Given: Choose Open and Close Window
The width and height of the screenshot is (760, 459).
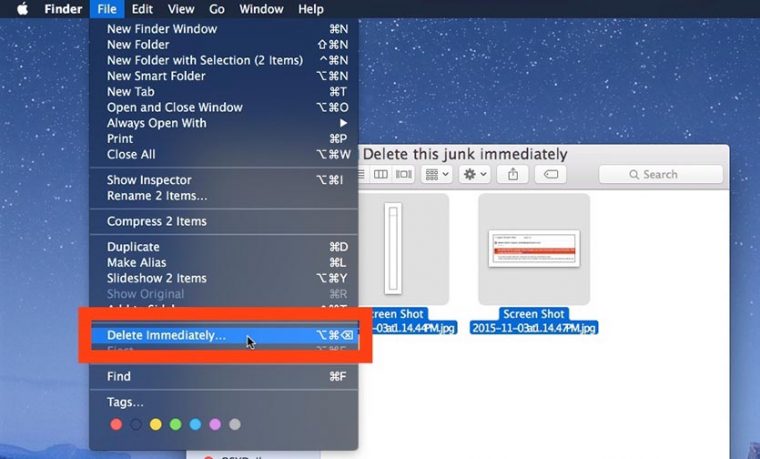Looking at the screenshot, I should pyautogui.click(x=224, y=107).
